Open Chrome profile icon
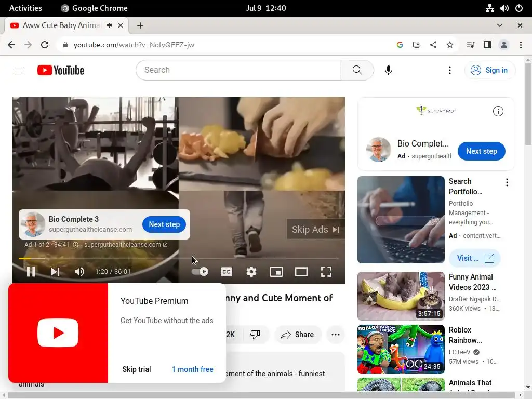This screenshot has width=532, height=399. click(503, 45)
